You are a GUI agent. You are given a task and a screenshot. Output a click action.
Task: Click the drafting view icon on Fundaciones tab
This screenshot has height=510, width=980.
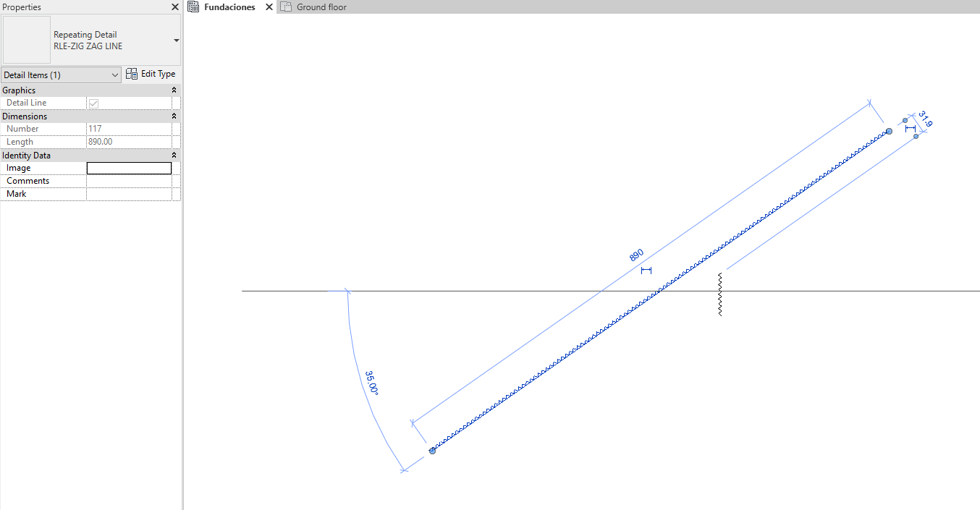(193, 7)
